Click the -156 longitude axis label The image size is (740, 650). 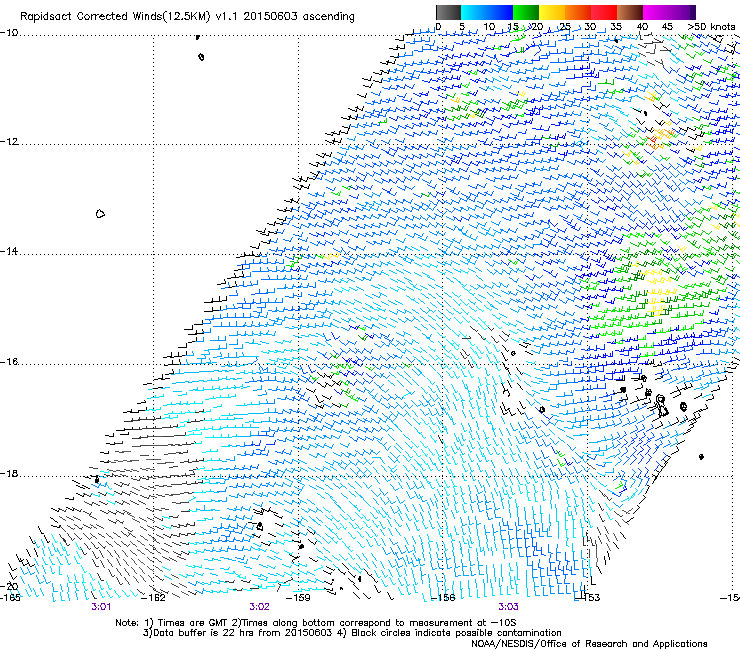[443, 598]
